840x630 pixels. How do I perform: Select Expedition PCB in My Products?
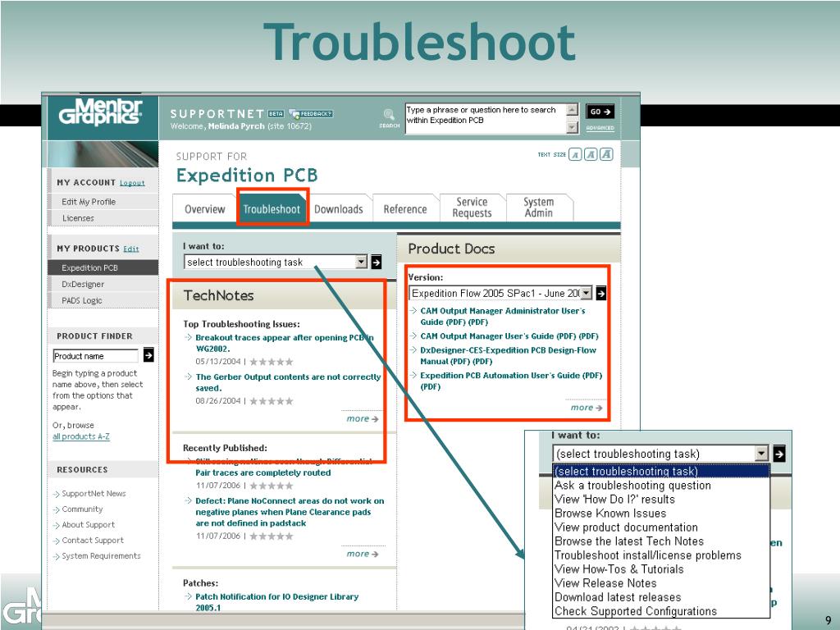click(103, 268)
